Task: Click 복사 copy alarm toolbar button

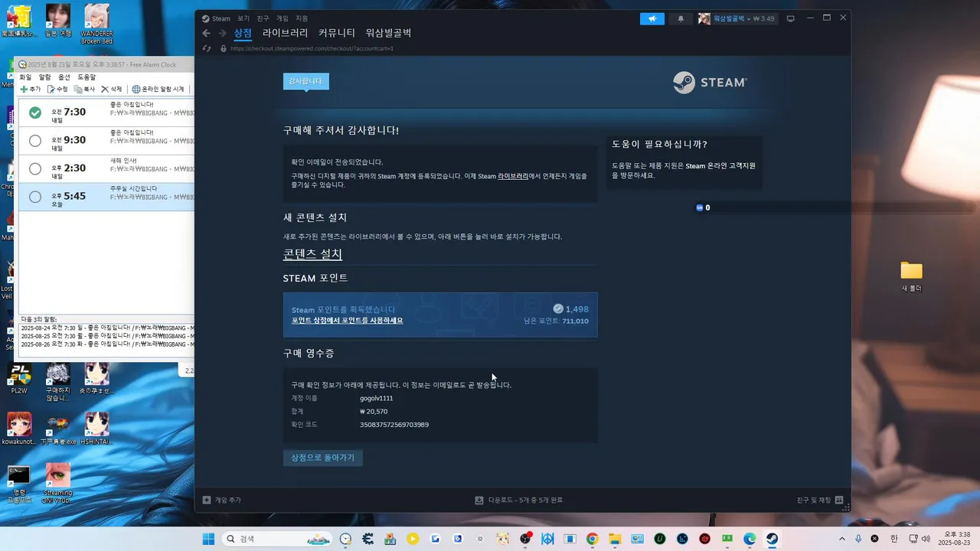Action: (84, 90)
